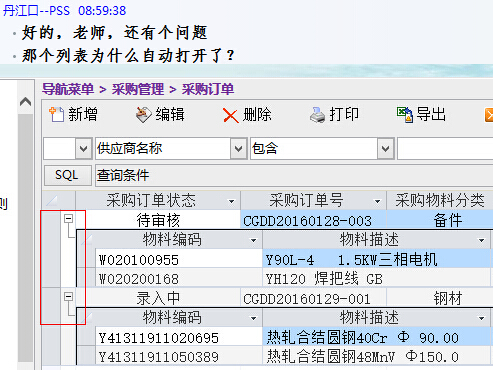The width and height of the screenshot is (493, 370).
Task: Select description YH120 焊把线 GB
Action: click(x=377, y=278)
